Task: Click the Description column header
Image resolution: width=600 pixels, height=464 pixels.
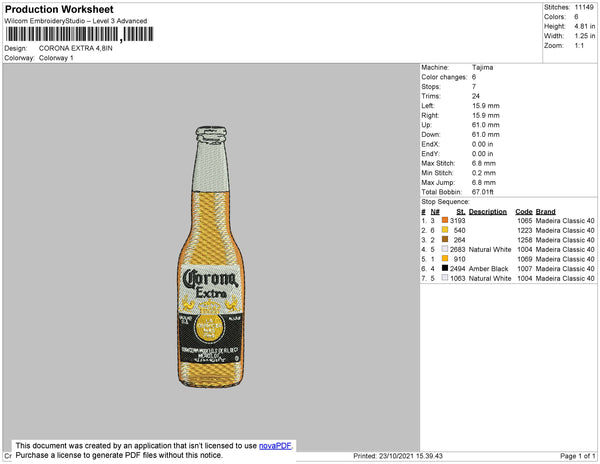Action: pyautogui.click(x=488, y=212)
